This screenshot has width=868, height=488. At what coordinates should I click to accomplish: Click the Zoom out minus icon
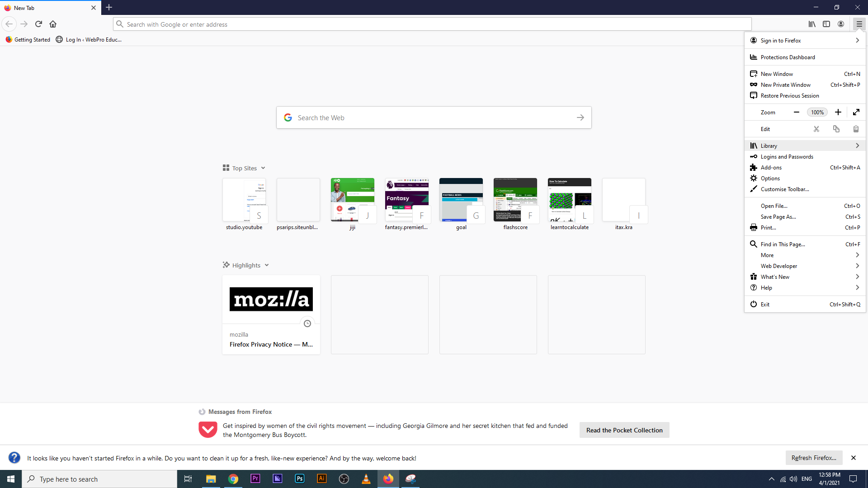797,113
